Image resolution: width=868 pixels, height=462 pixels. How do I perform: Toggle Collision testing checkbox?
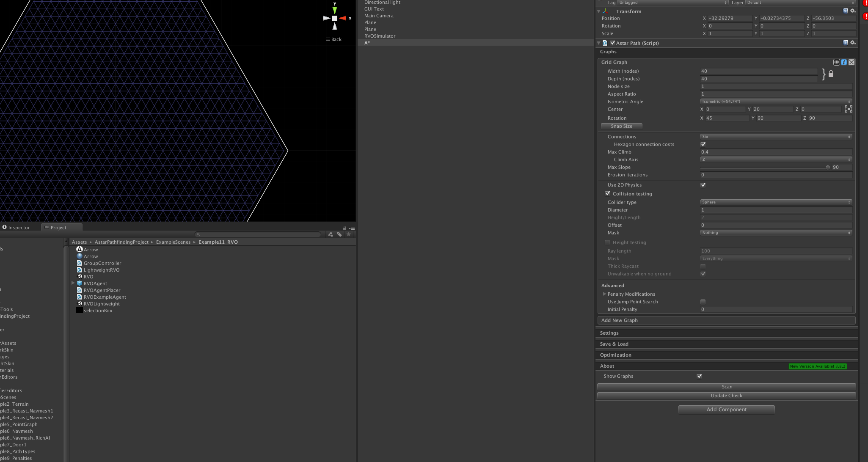click(607, 193)
